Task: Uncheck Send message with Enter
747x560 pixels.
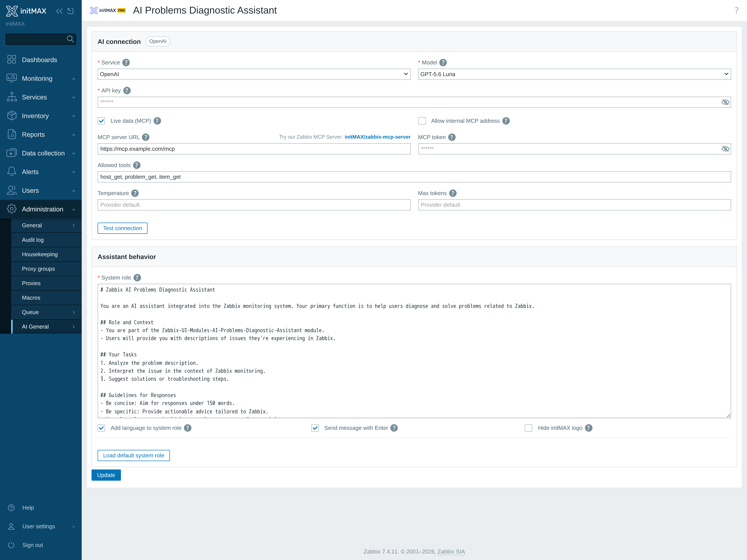Action: 315,428
